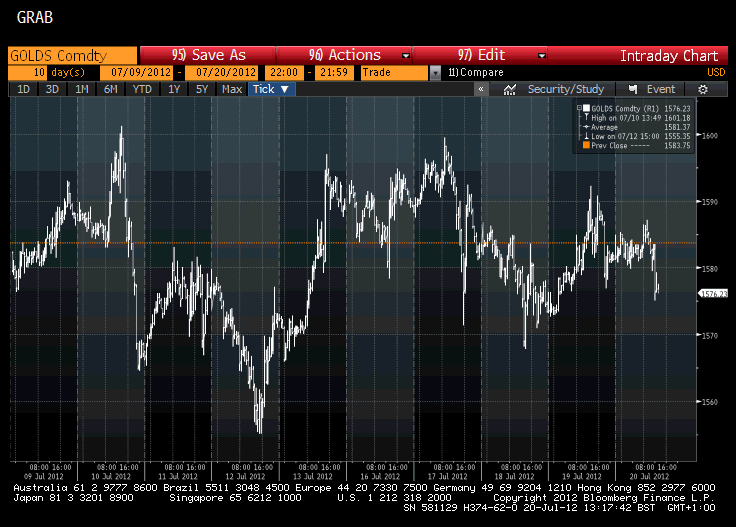Click the Event flag icon
The height and width of the screenshot is (527, 736).
coord(633,89)
